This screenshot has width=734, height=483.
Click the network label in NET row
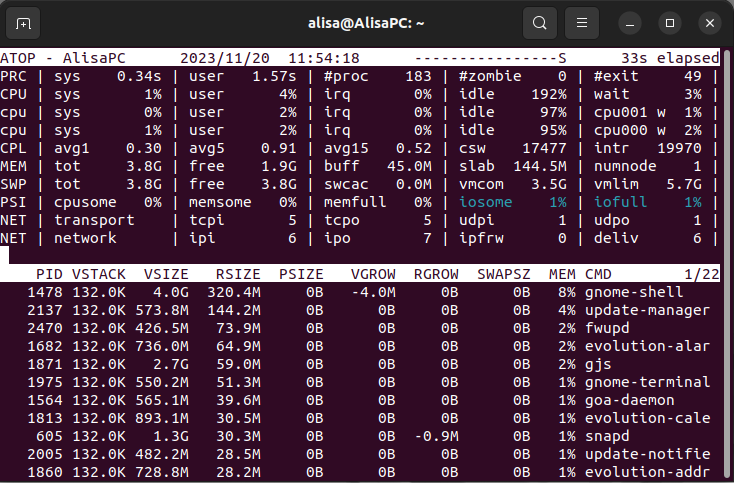click(x=85, y=238)
